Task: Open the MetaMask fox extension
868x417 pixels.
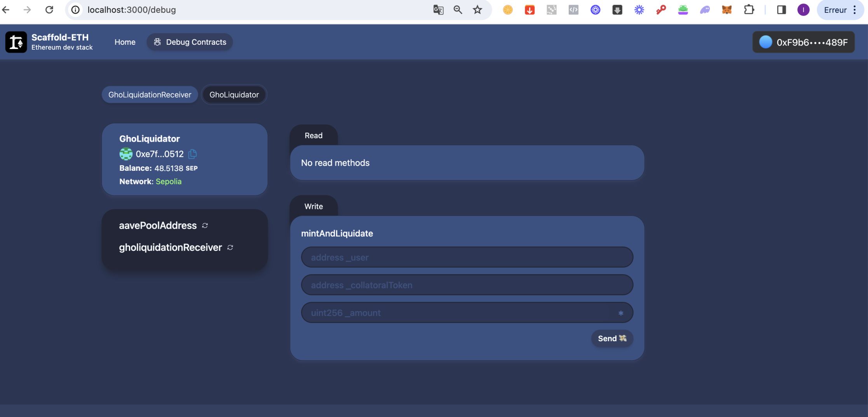Action: [x=727, y=10]
